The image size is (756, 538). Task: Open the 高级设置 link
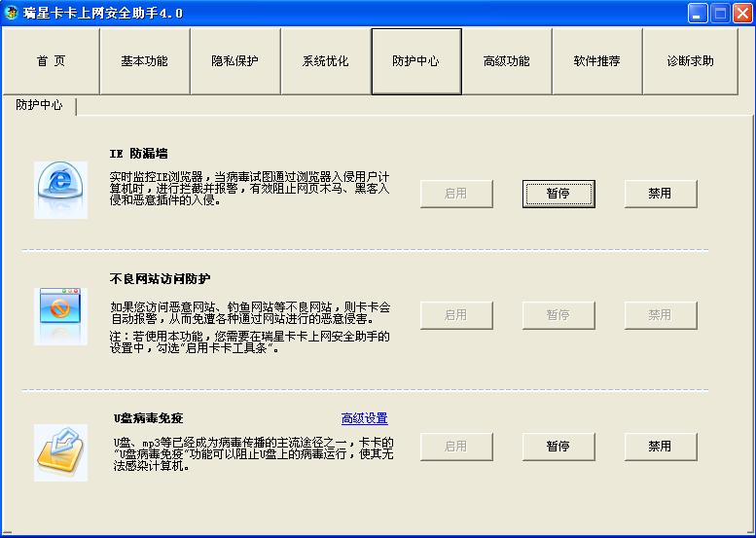coord(365,418)
